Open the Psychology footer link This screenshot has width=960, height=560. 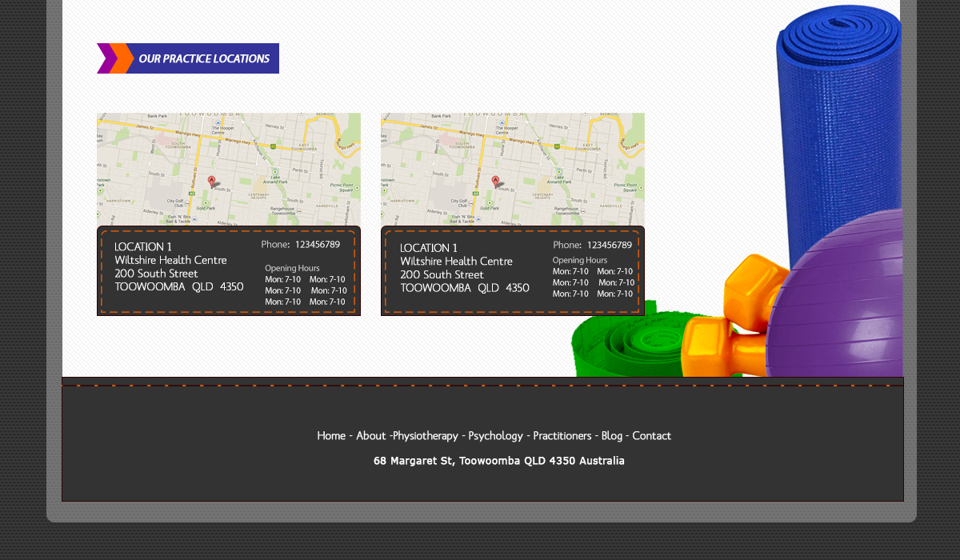coord(496,435)
